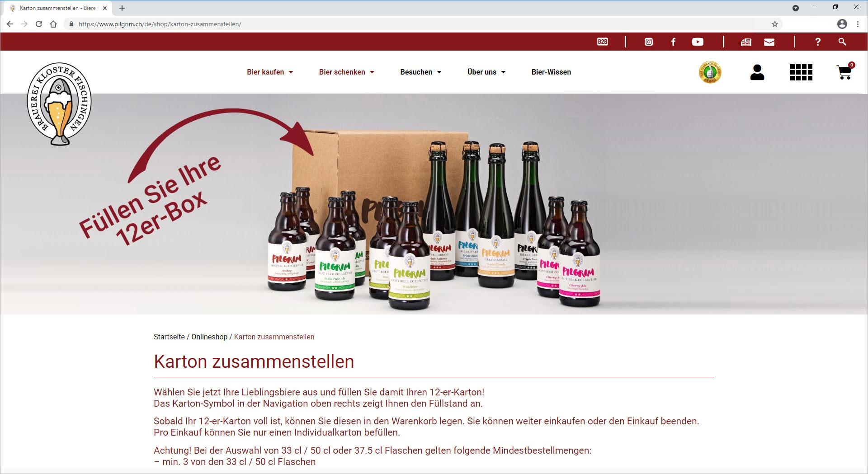The width and height of the screenshot is (868, 474).
Task: Go to Startseite via breadcrumb link
Action: pos(169,337)
